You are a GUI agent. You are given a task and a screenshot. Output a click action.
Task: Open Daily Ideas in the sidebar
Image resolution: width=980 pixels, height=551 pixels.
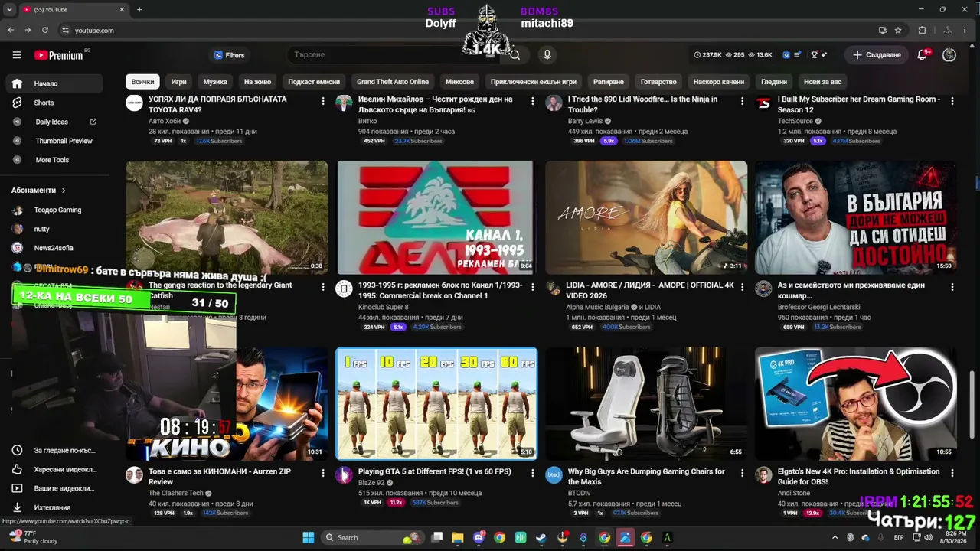[x=55, y=122]
